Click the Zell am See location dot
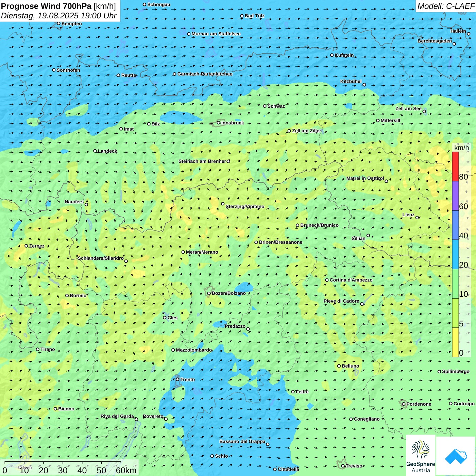The width and height of the screenshot is (476, 476). tap(424, 111)
